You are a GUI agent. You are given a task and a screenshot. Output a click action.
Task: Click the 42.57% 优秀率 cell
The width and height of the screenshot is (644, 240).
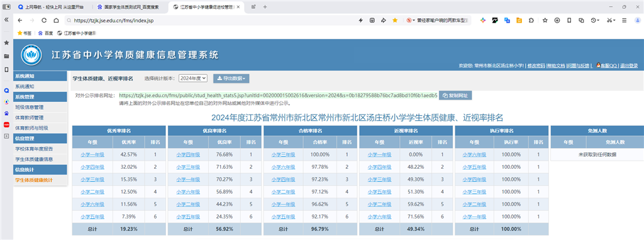[x=128, y=155]
